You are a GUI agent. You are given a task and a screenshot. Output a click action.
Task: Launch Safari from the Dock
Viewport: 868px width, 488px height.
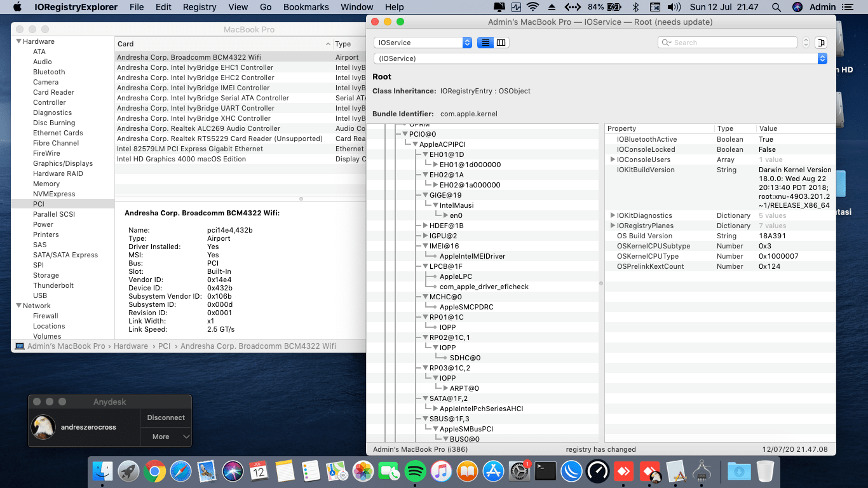pos(180,471)
